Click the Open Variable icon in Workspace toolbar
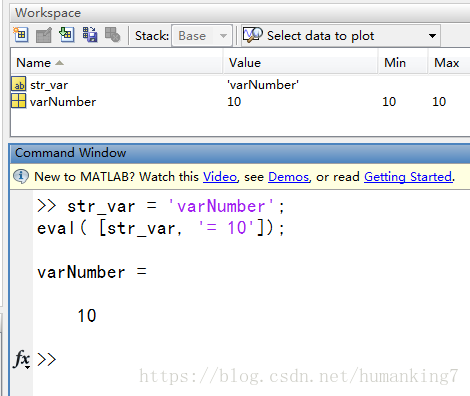Viewport: 470px width, 396px height. coord(44,35)
